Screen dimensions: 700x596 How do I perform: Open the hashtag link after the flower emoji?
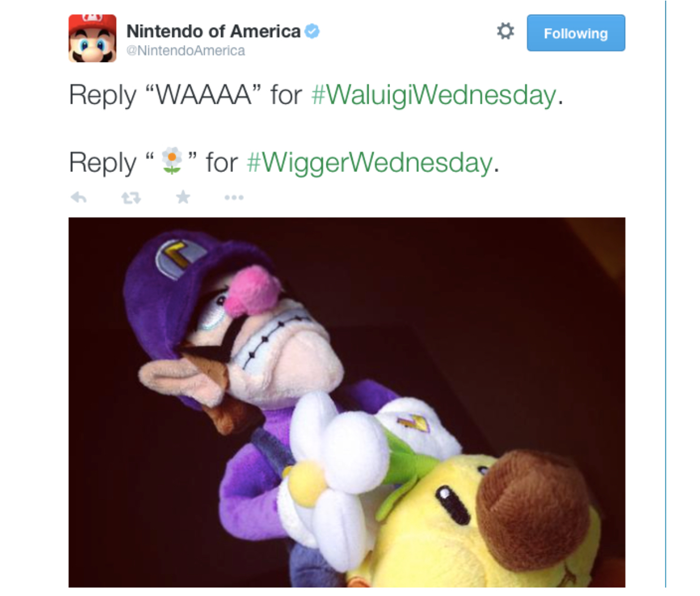pyautogui.click(x=370, y=163)
